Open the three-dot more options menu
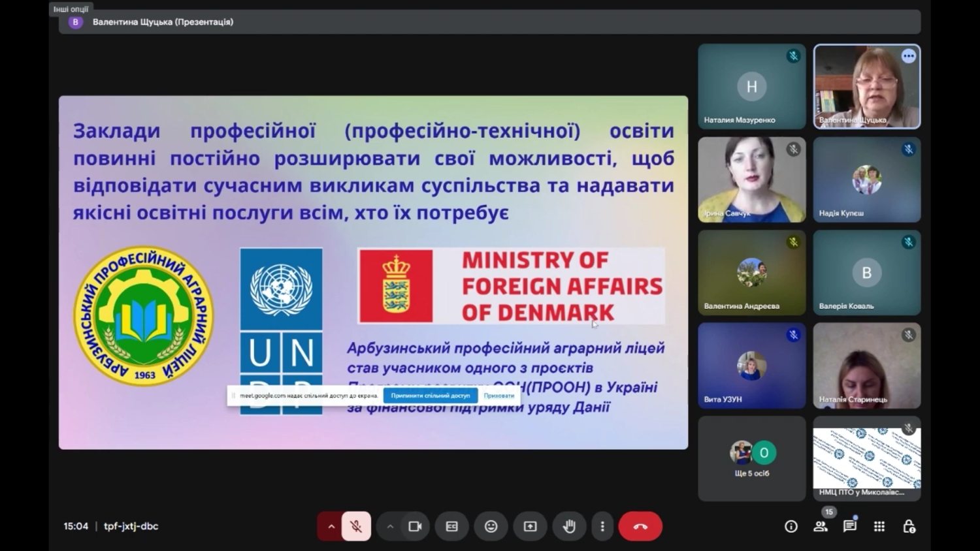 (602, 526)
